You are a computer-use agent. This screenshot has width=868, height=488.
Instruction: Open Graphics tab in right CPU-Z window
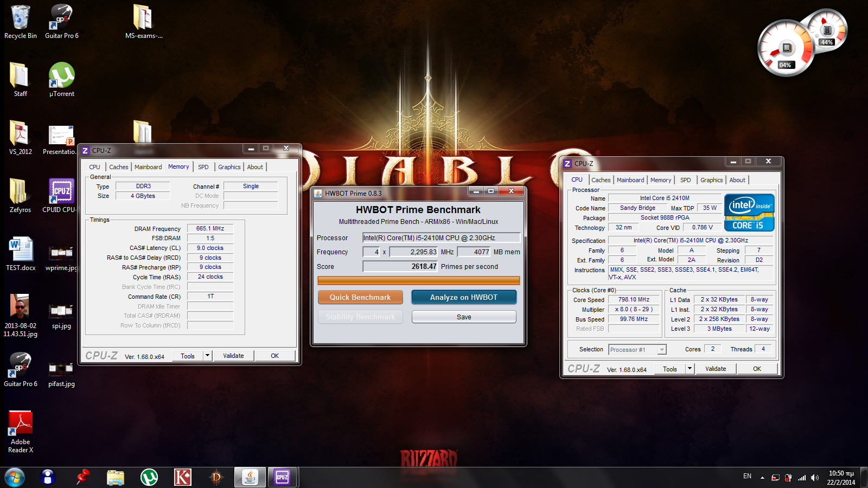click(x=712, y=180)
